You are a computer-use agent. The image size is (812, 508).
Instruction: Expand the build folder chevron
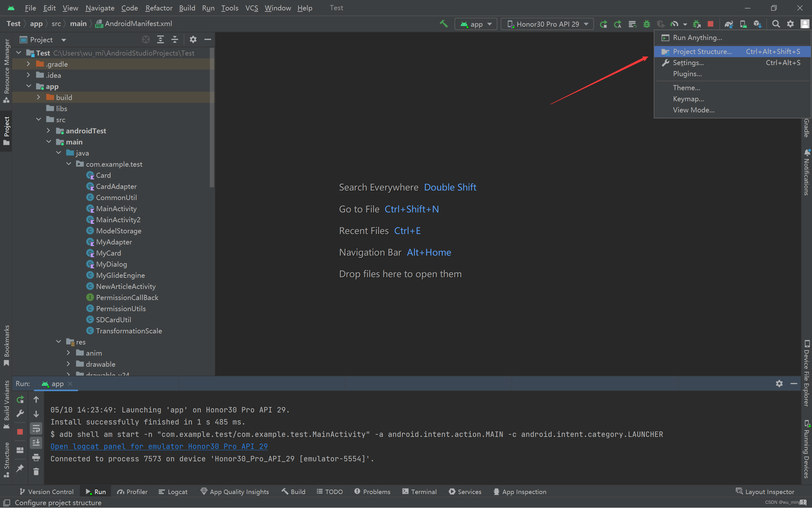coord(39,97)
